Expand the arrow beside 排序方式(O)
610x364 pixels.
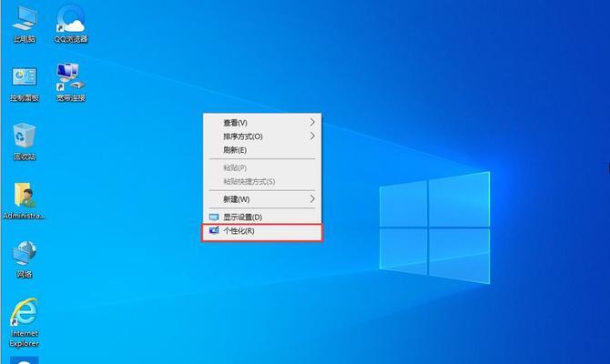pos(312,136)
